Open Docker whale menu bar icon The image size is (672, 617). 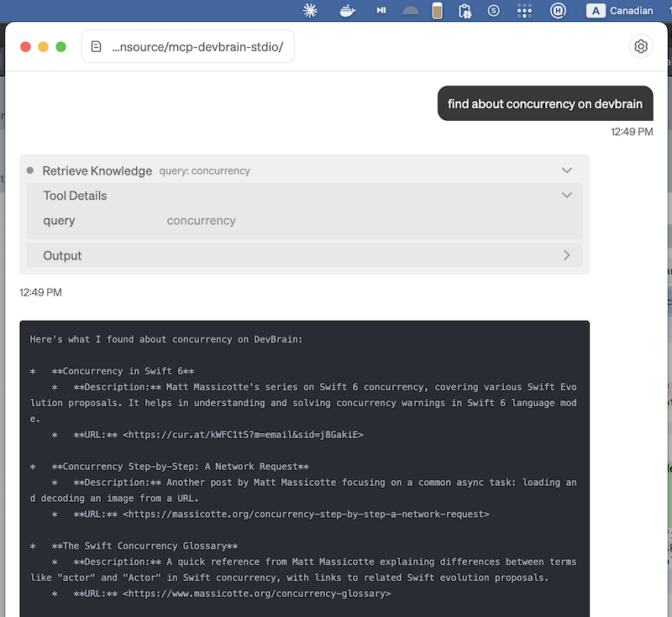coord(346,11)
